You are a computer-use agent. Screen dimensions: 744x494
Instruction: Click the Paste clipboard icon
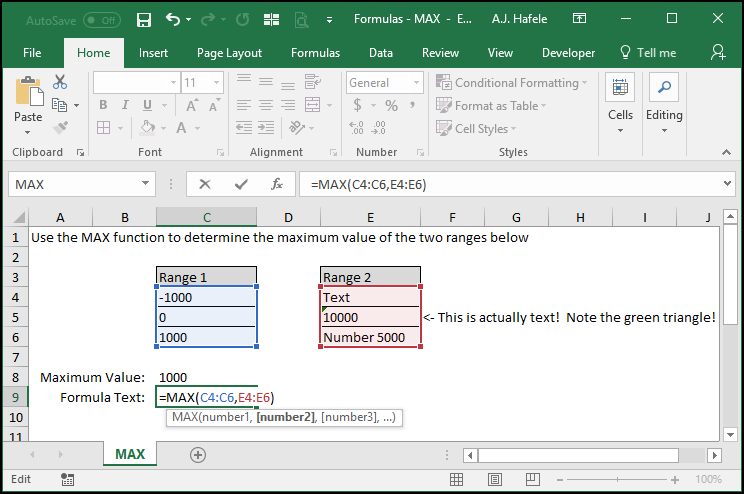[x=28, y=91]
